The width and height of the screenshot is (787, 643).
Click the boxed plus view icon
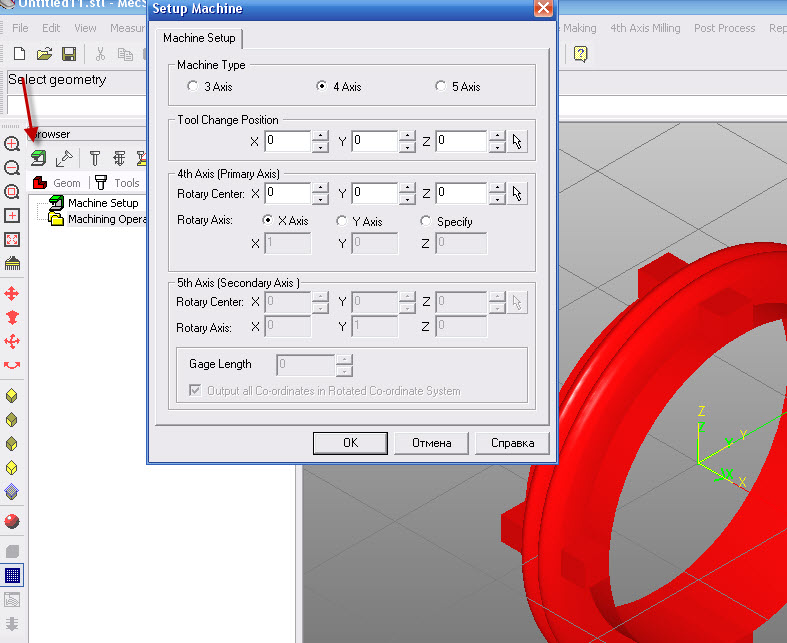click(12, 216)
